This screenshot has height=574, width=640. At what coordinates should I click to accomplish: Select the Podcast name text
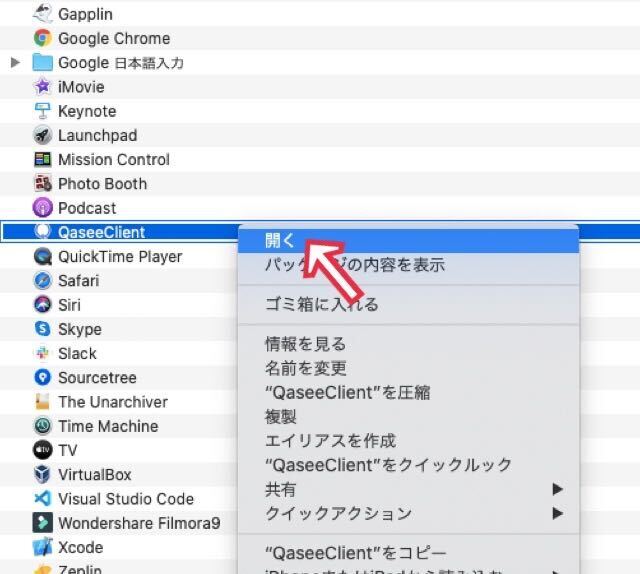[87, 208]
